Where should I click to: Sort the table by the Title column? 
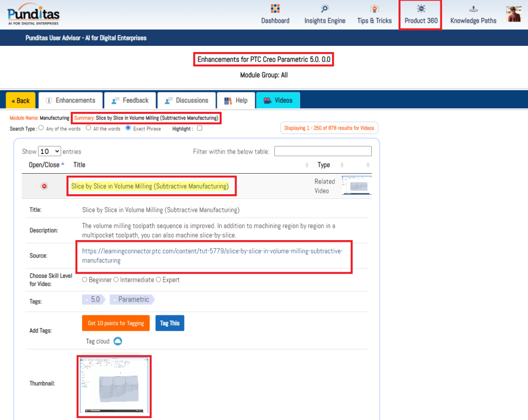(x=79, y=165)
